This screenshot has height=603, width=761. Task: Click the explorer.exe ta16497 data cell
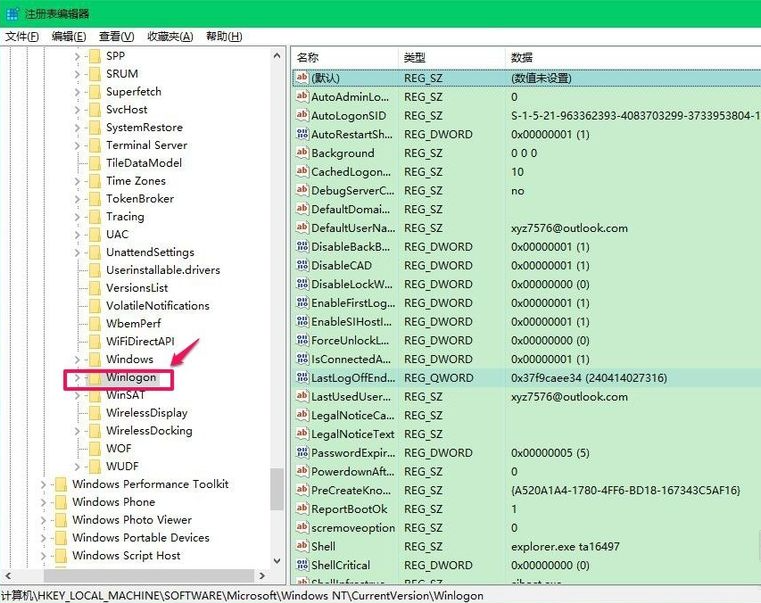click(565, 547)
